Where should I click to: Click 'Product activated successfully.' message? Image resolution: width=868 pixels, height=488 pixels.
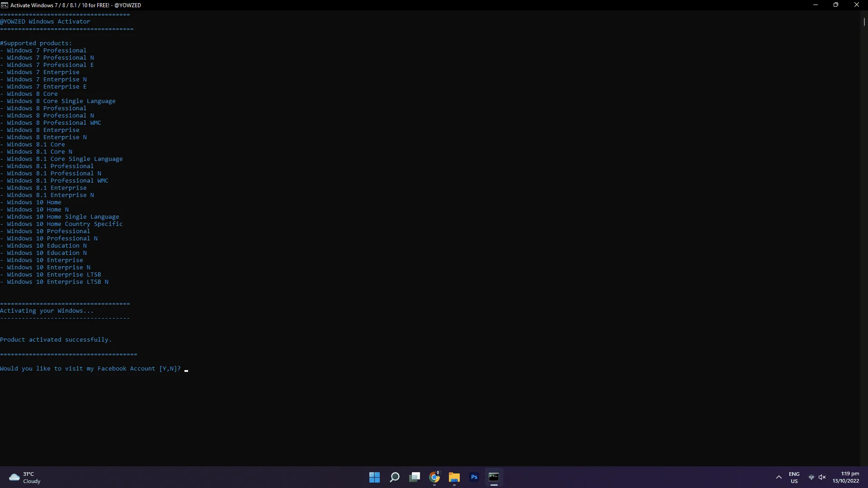click(x=56, y=340)
